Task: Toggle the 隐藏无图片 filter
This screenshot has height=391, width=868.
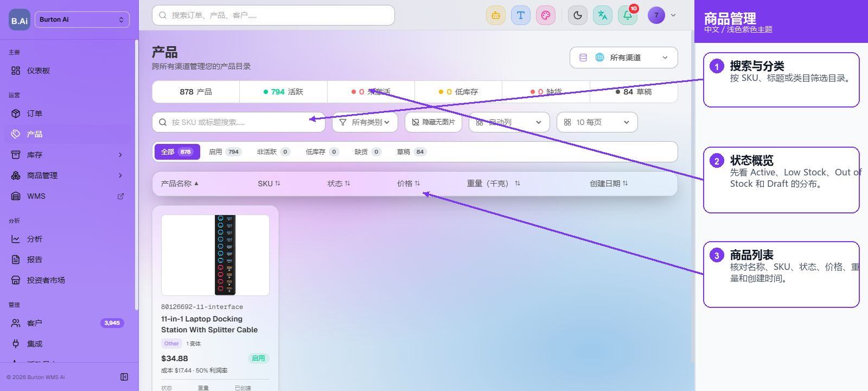Action: coord(433,122)
